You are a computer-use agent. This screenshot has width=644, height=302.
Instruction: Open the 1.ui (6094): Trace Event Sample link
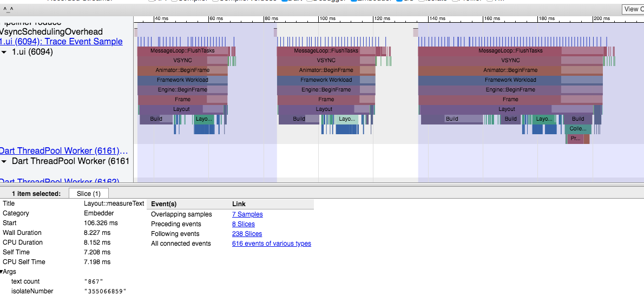[61, 42]
